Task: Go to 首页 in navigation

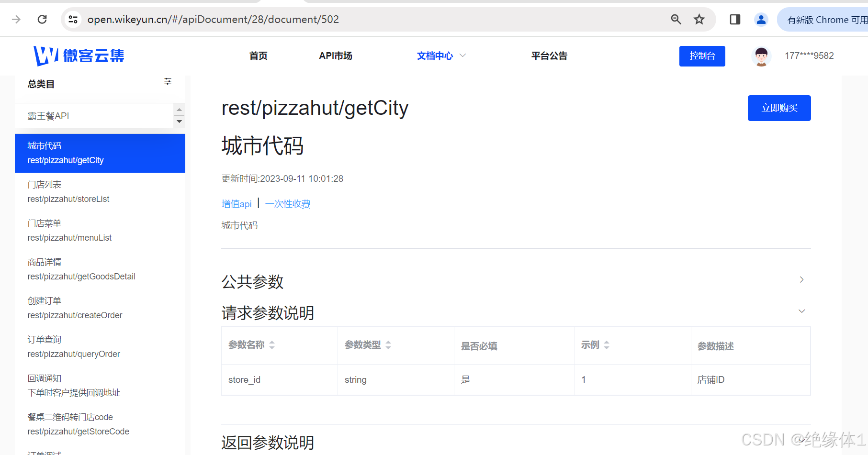Action: pyautogui.click(x=259, y=56)
